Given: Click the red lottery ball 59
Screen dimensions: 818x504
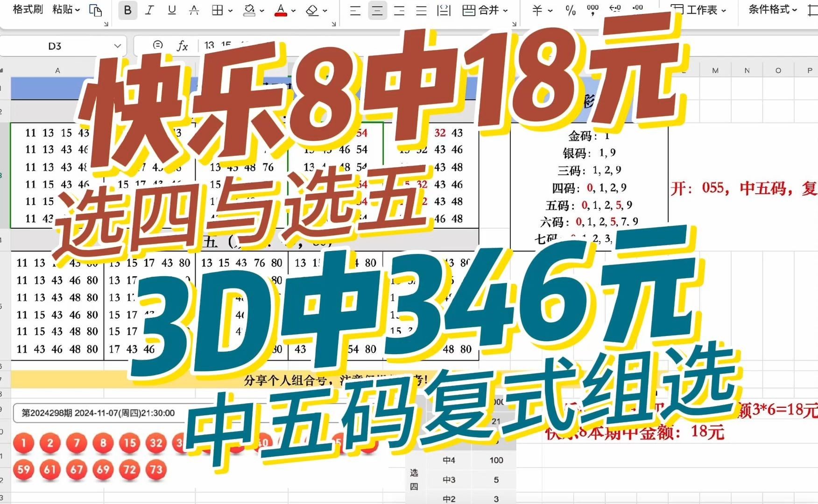Looking at the screenshot, I should click(x=24, y=469).
